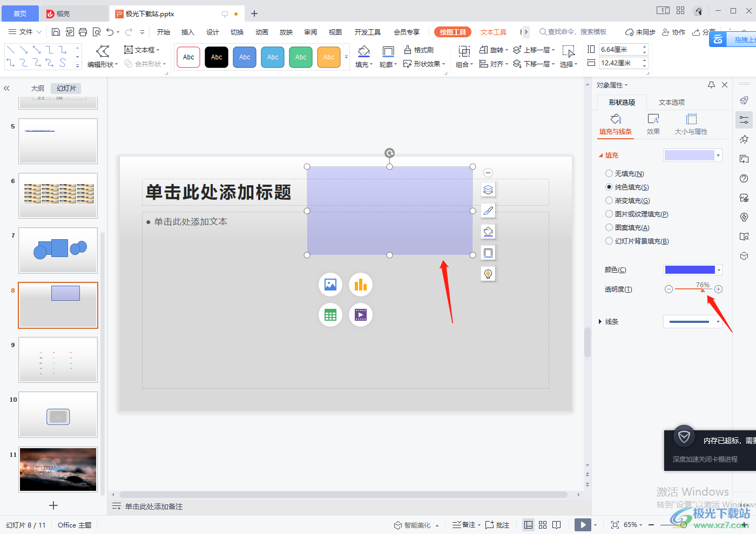Expand the Line section
Screen dimensions: 756x534
[600, 322]
